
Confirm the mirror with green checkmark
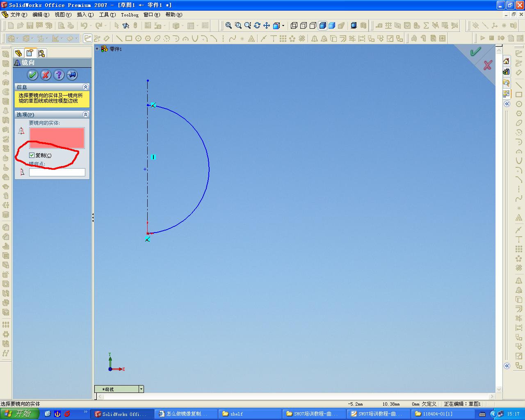(x=32, y=75)
